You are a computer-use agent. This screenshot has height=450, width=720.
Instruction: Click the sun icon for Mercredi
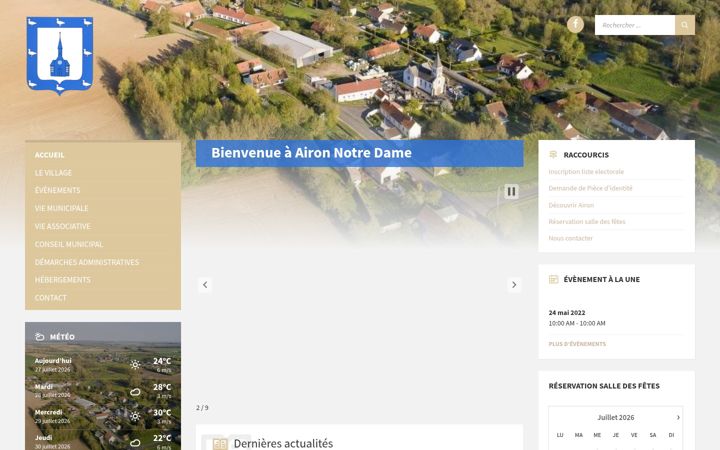coord(135,416)
